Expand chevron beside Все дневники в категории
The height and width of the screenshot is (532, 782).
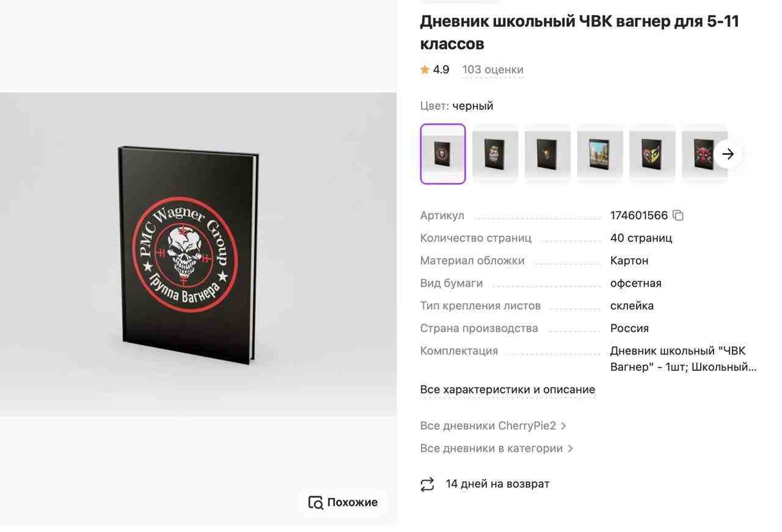click(x=571, y=448)
